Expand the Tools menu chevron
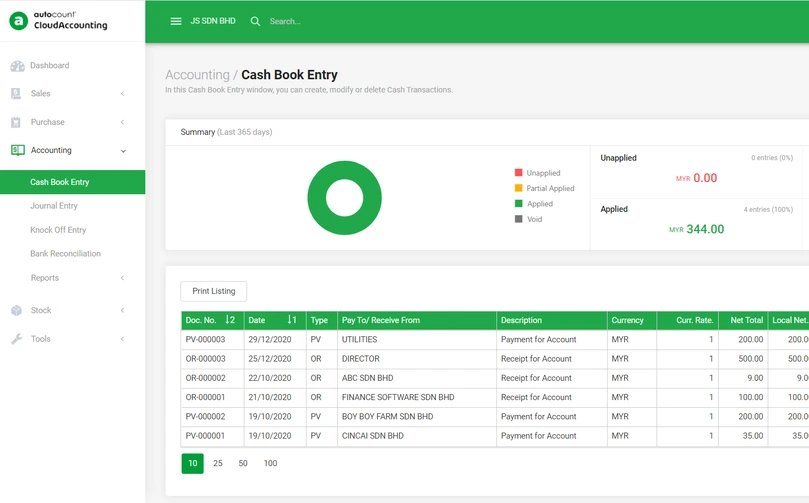The height and width of the screenshot is (503, 809). point(123,339)
